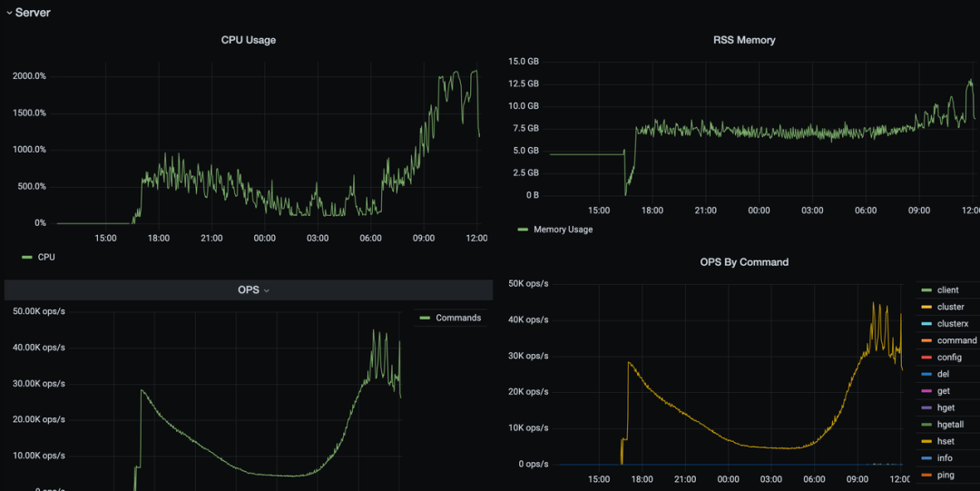
Task: Click 03:00 tick on CPU Usage chart
Action: 318,239
